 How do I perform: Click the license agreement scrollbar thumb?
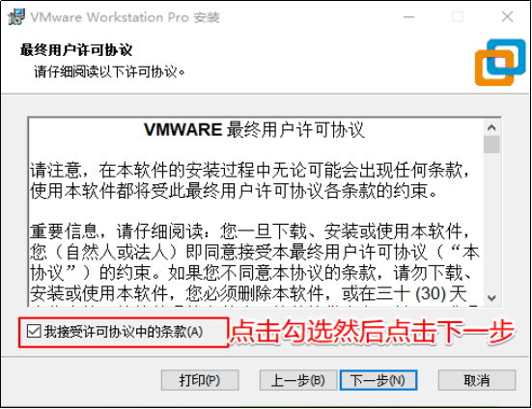pos(491,145)
